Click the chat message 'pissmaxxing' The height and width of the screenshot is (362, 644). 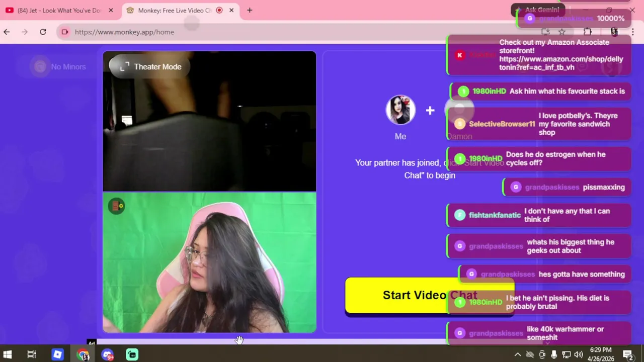click(x=604, y=187)
